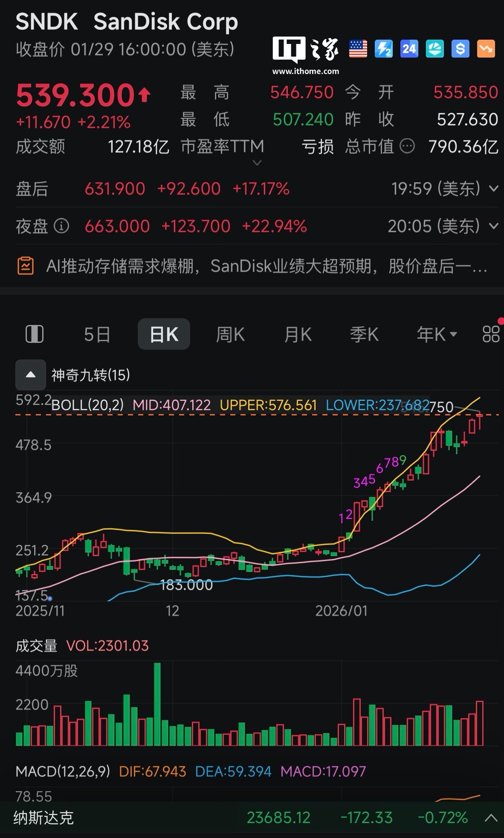Collapse the 神奇九转 indicator panel

coord(31,374)
